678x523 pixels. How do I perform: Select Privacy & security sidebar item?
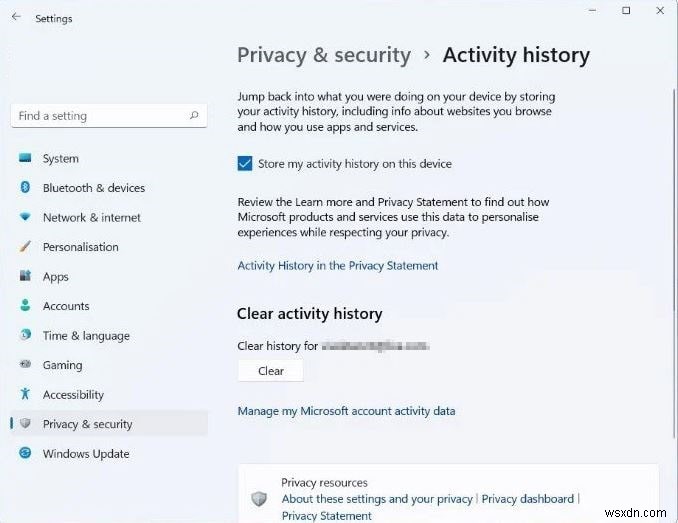coord(109,424)
